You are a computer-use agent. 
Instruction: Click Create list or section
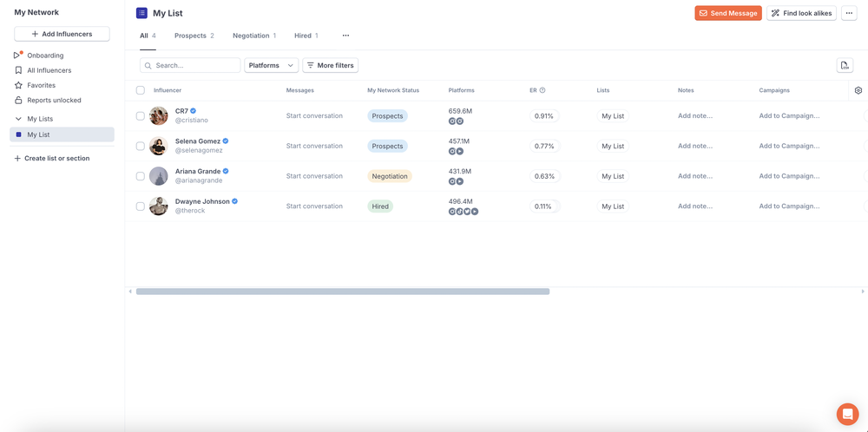coord(52,158)
